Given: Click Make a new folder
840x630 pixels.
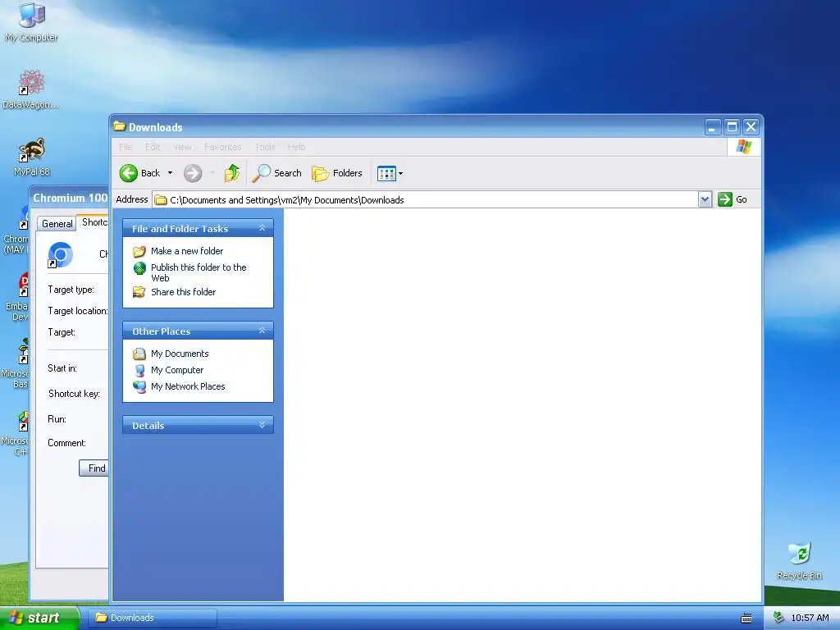Looking at the screenshot, I should [187, 251].
